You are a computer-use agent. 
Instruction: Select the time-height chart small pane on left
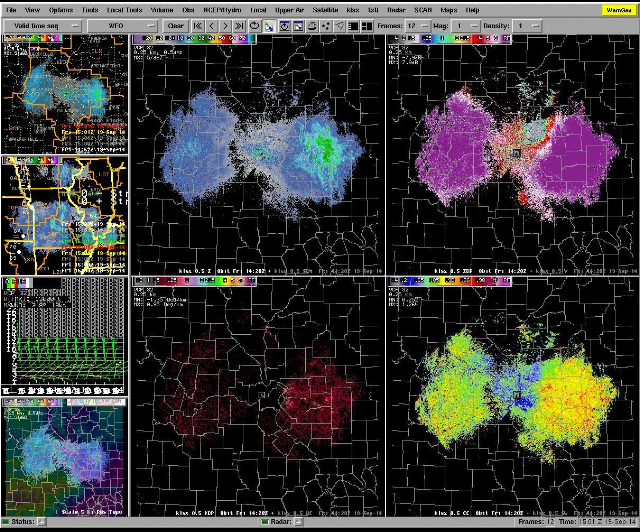pyautogui.click(x=65, y=335)
